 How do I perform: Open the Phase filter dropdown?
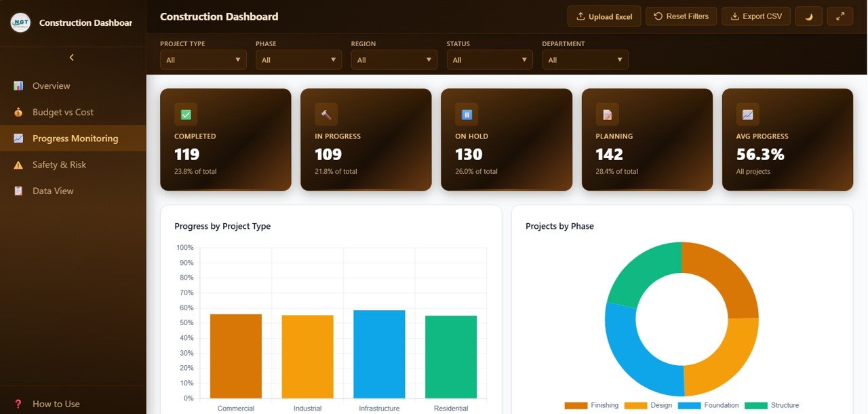(x=298, y=60)
